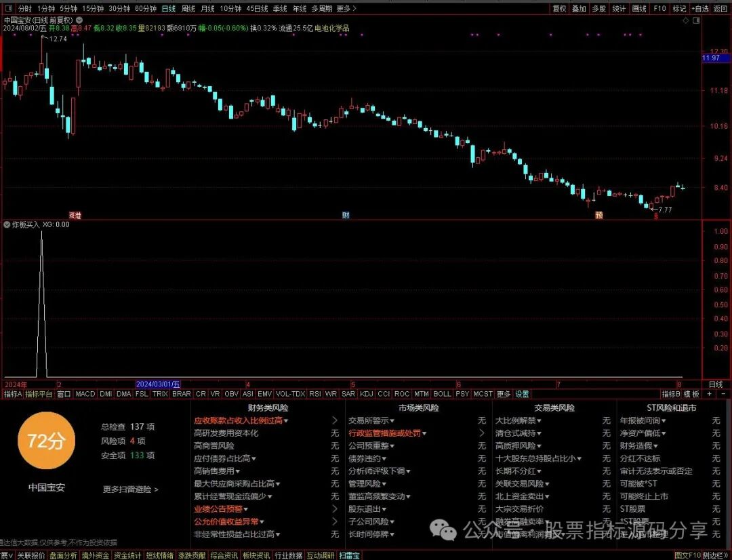Click the 复权 button
732x560 pixels.
click(559, 8)
